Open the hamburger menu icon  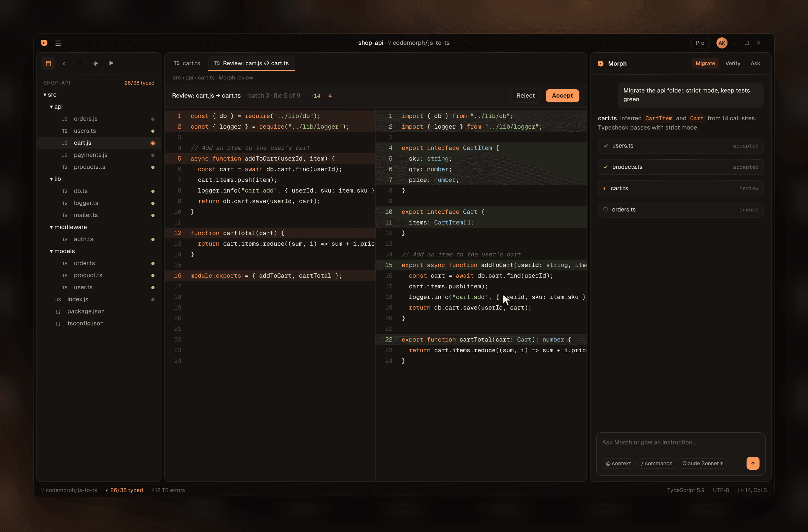58,43
